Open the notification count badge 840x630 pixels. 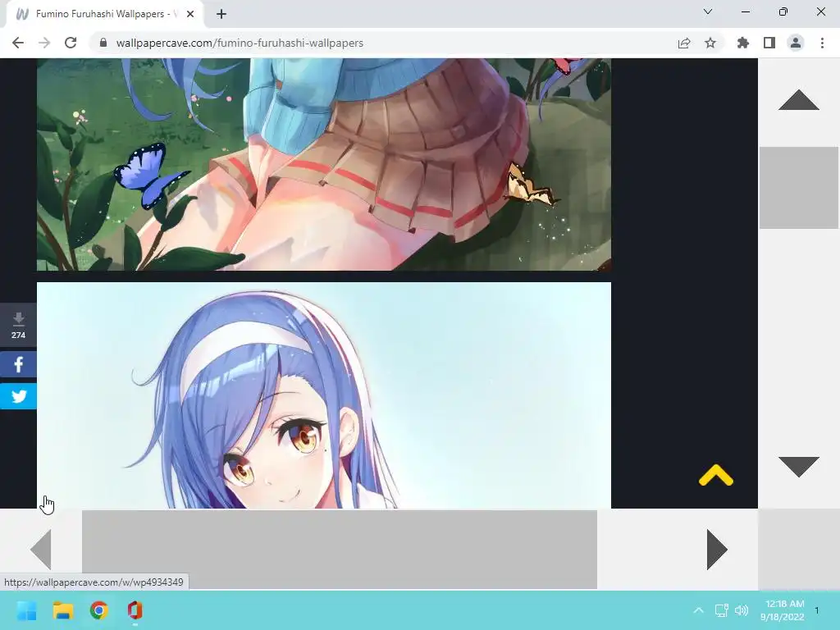coord(817,610)
